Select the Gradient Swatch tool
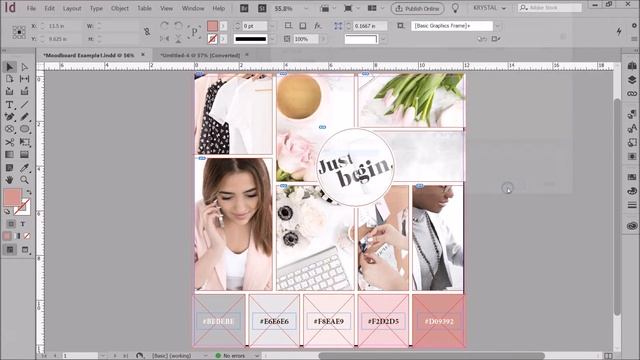The width and height of the screenshot is (640, 360). (10, 155)
